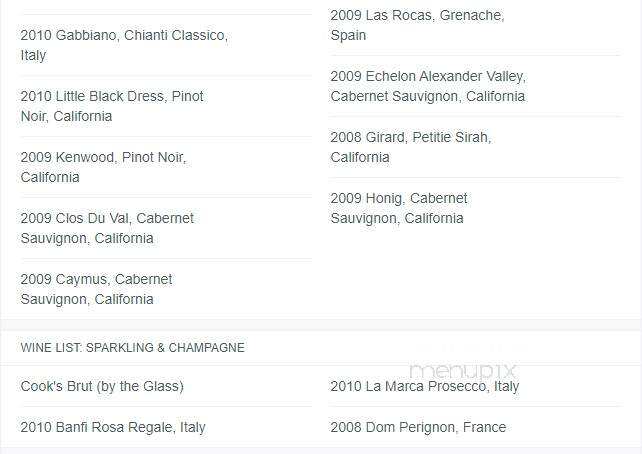
Task: Click the menupix watermark logo
Action: (462, 370)
